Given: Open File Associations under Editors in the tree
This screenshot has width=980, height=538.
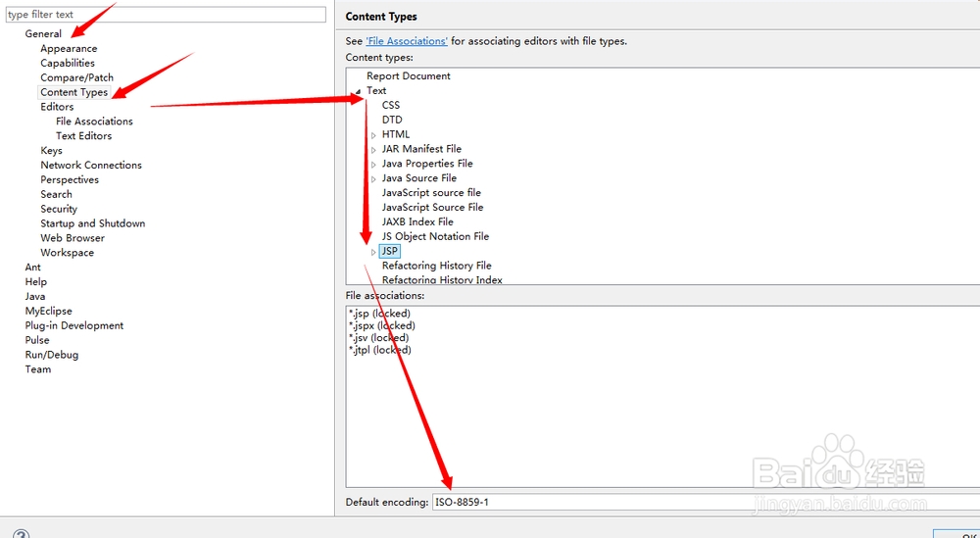Looking at the screenshot, I should coord(94,122).
